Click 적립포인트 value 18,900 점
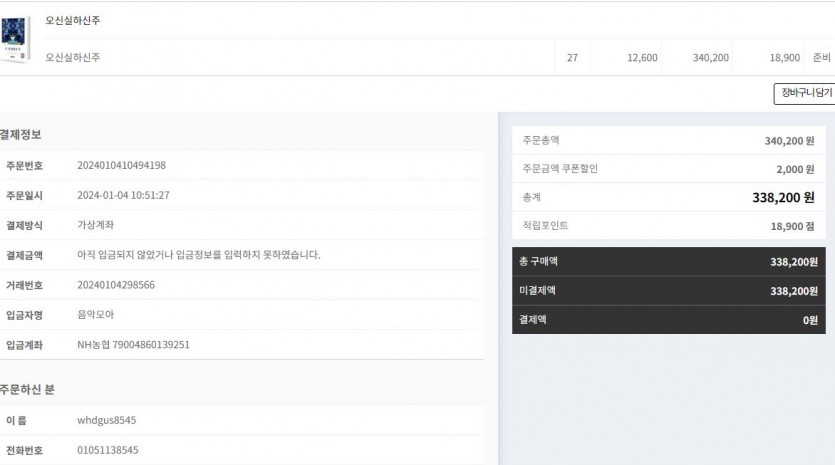 pos(792,226)
